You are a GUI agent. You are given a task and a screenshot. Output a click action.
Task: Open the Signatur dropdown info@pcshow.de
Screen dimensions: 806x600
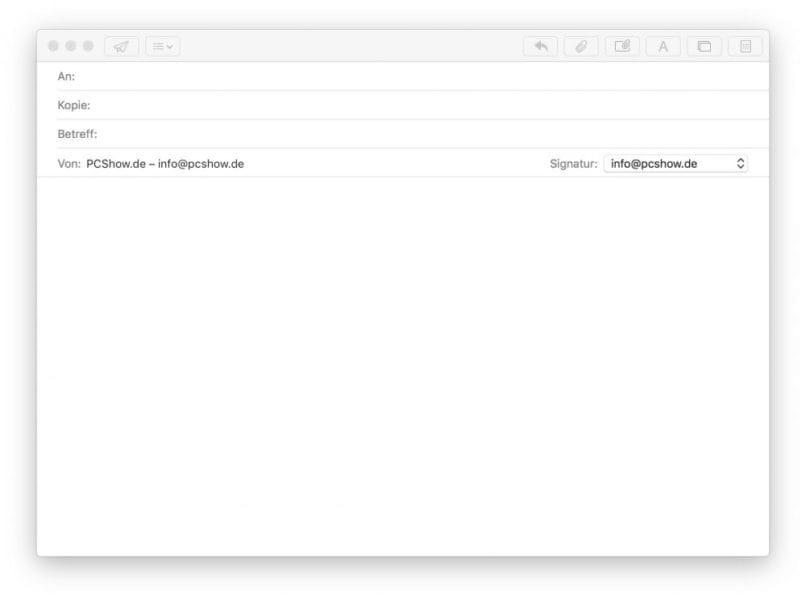pyautogui.click(x=675, y=163)
